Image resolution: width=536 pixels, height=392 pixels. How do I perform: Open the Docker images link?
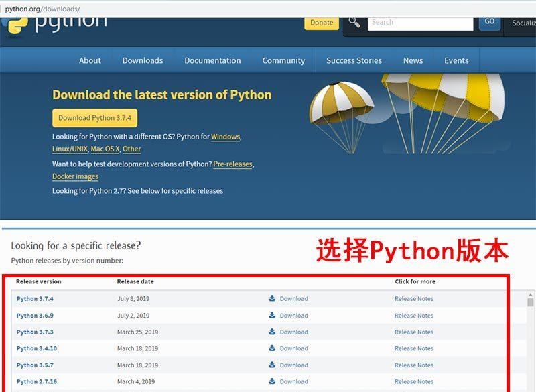(x=75, y=176)
